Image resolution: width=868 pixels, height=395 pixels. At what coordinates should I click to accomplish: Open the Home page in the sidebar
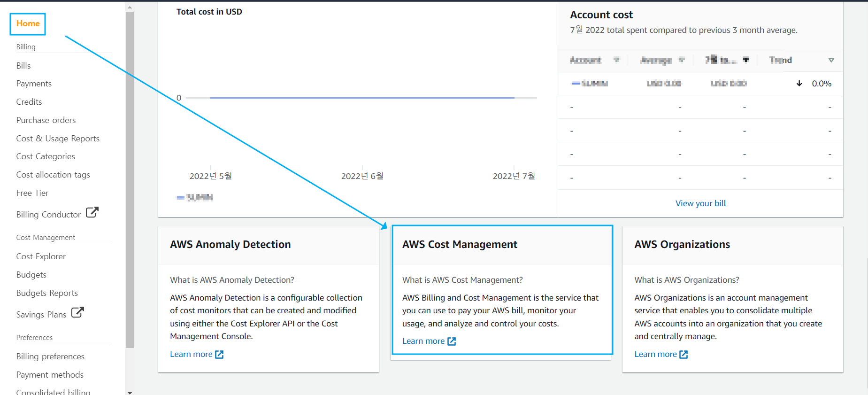[28, 23]
